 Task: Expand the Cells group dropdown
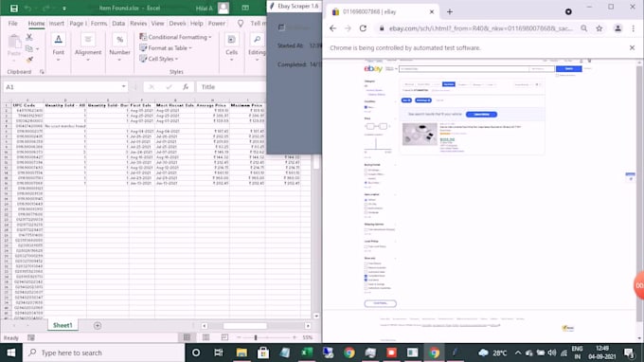(x=232, y=60)
